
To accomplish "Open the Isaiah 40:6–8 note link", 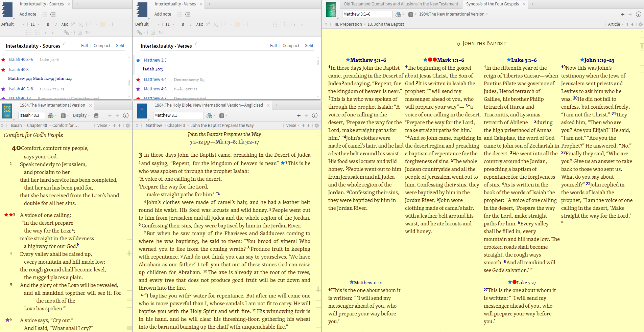I will pyautogui.click(x=21, y=89).
